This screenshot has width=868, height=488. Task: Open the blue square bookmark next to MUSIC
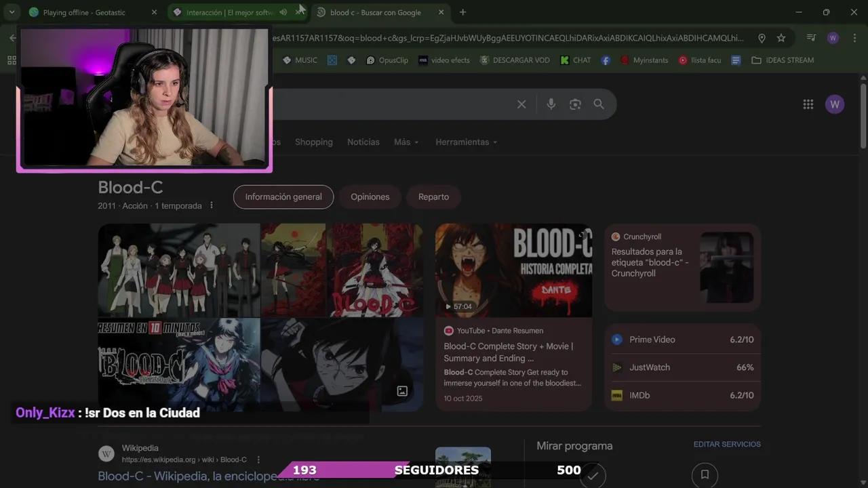click(x=332, y=60)
